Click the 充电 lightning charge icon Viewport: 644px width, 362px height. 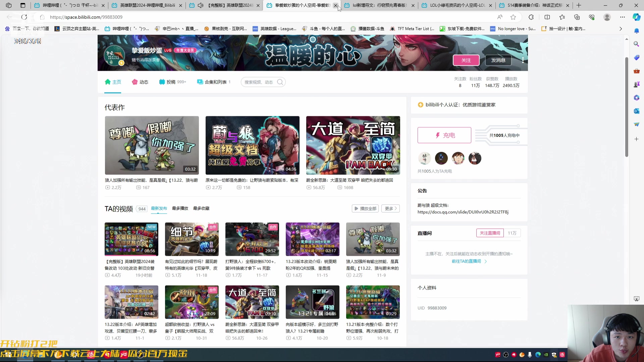coord(438,135)
